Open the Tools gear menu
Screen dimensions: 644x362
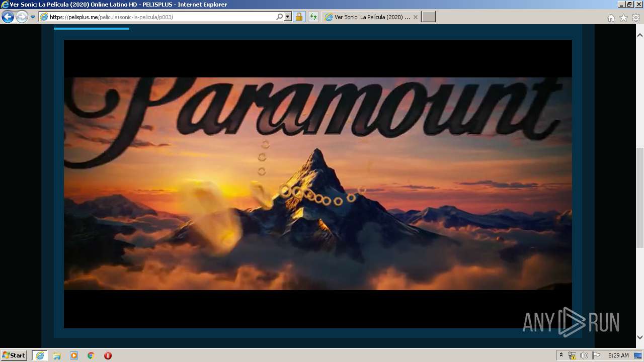click(x=636, y=18)
